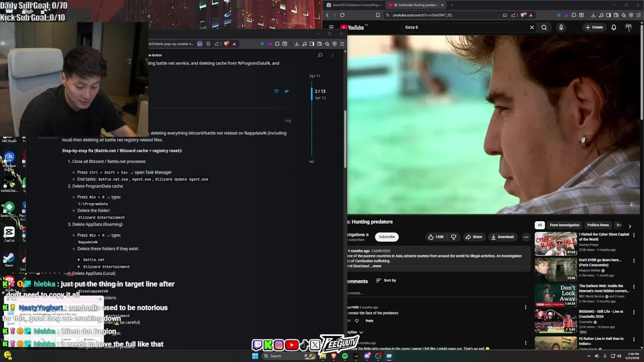Open 'I Visited the Cyber Slave Capital' thumbnail
The height and width of the screenshot is (362, 644).
(555, 244)
